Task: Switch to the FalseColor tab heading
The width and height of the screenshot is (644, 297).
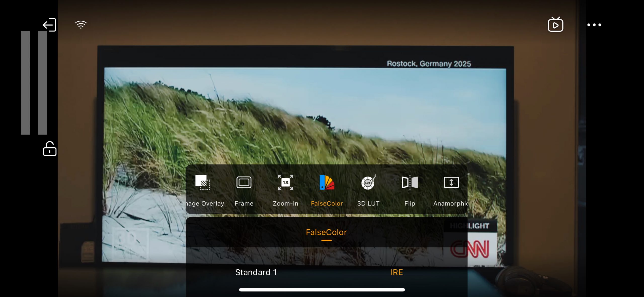Action: click(x=326, y=232)
